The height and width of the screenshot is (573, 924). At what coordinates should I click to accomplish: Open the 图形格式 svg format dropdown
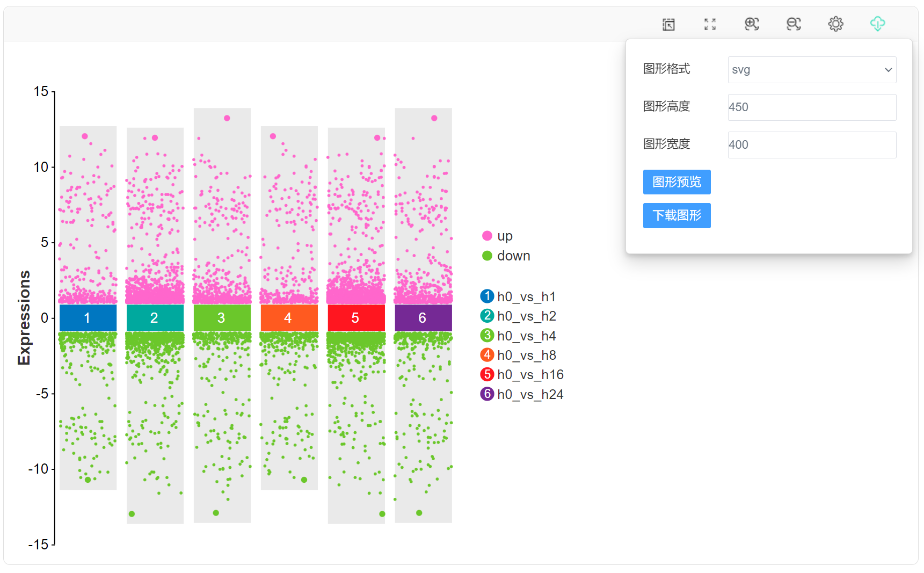pyautogui.click(x=812, y=70)
